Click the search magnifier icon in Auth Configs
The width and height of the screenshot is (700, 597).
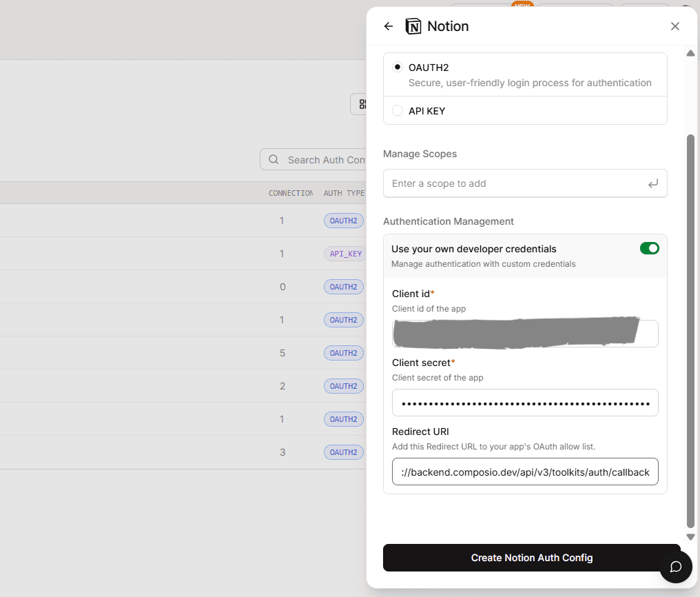(274, 159)
